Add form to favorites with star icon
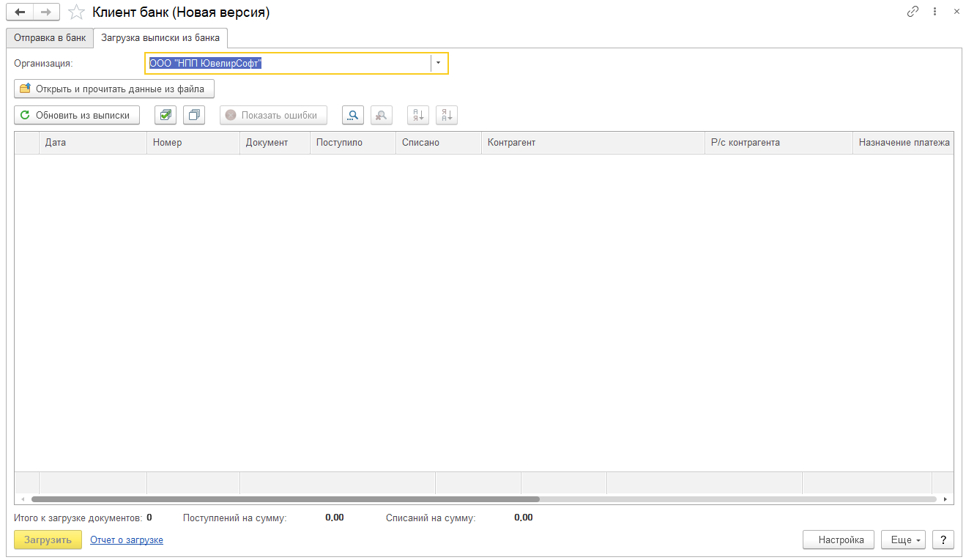The height and width of the screenshot is (560, 966). tap(76, 12)
